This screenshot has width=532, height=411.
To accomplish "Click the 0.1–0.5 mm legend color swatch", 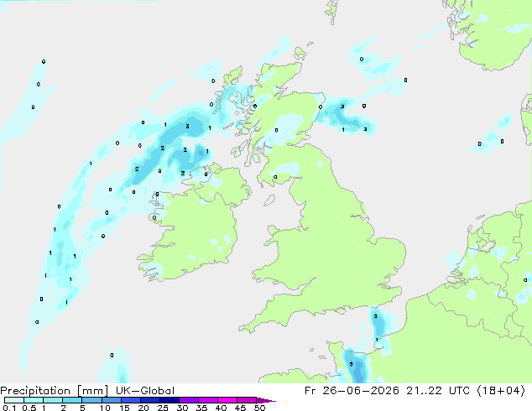I will tap(14, 400).
